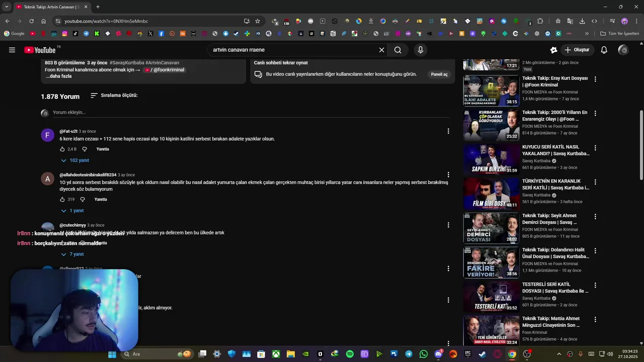Open the X (Twitter) bookmark in the bookmarks bar

coord(150,34)
